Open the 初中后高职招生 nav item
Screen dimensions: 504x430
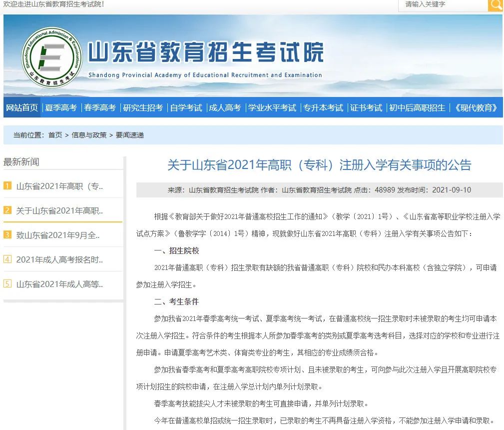[417, 107]
